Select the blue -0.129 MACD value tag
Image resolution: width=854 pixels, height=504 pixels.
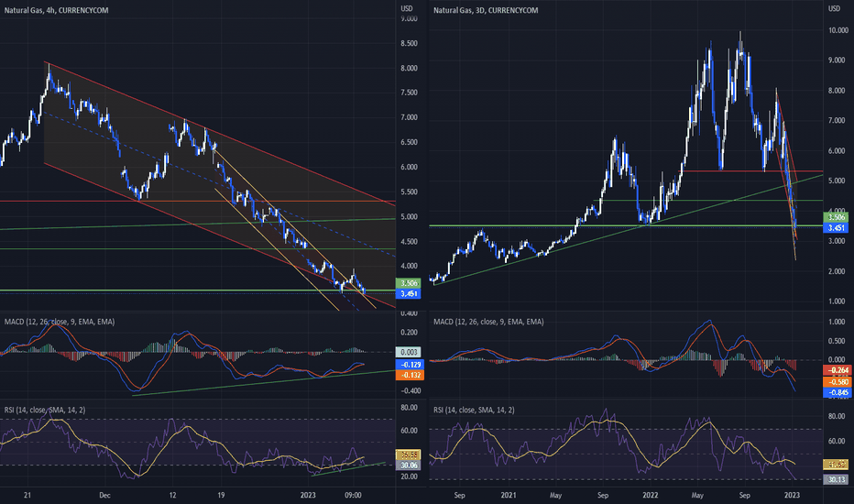(409, 365)
